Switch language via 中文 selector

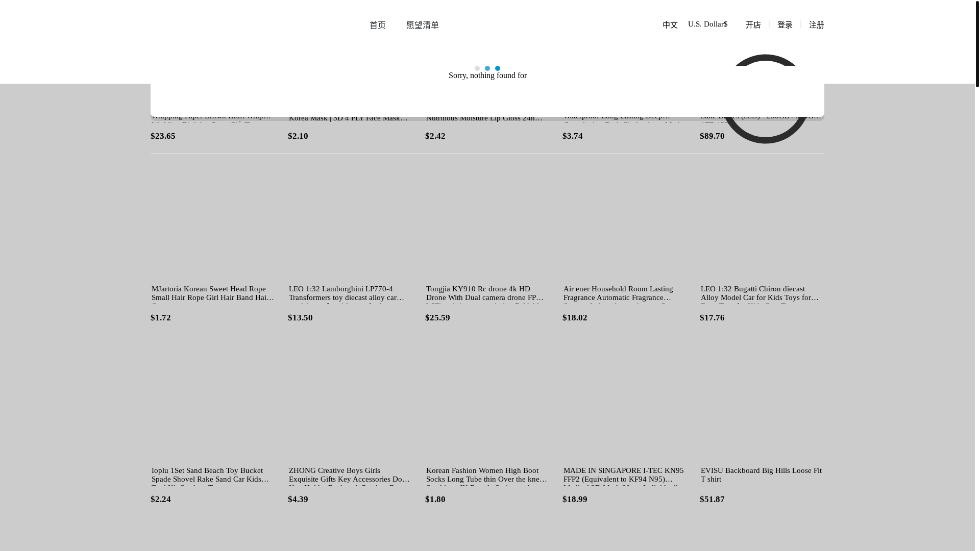tap(670, 25)
